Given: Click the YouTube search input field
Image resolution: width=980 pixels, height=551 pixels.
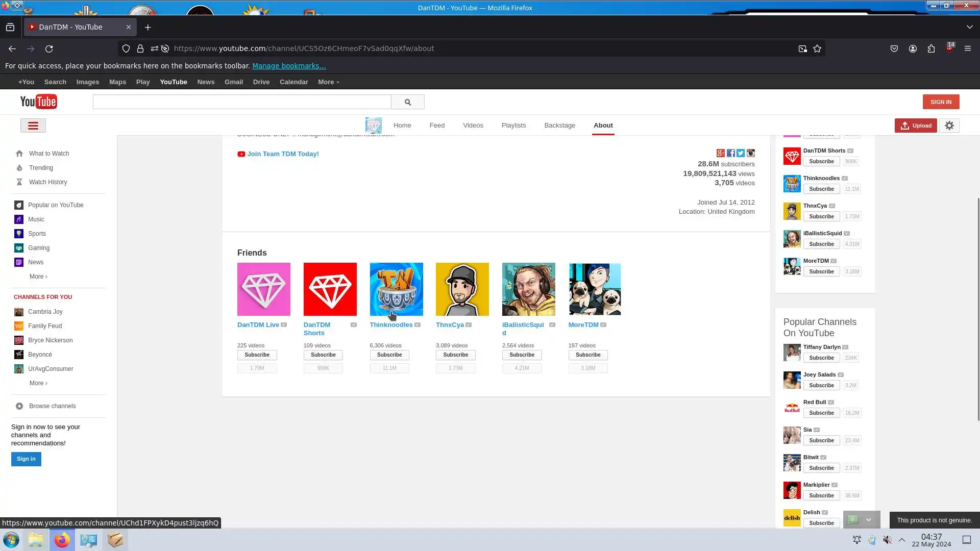Looking at the screenshot, I should 242,102.
